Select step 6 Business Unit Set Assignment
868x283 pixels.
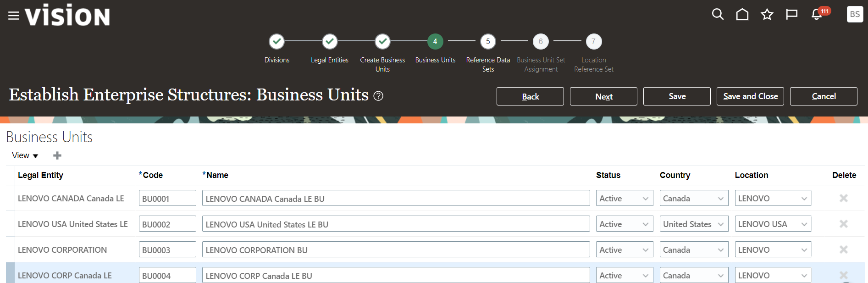541,42
